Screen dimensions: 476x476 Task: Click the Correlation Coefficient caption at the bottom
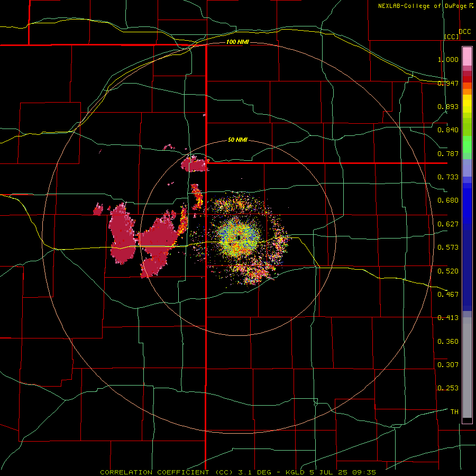238,472
